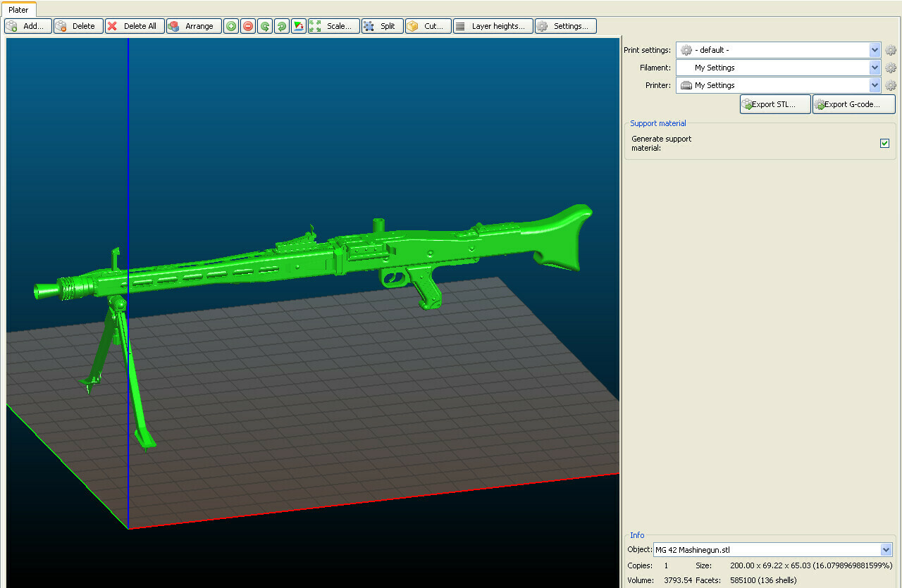902x588 pixels.
Task: Click the Add... toolbar button
Action: click(28, 26)
